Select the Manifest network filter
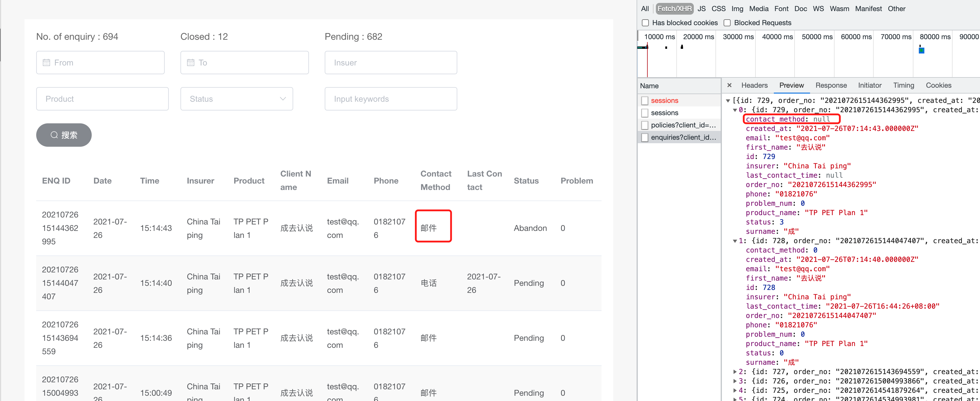Screen dimensions: 980x401 pos(868,8)
